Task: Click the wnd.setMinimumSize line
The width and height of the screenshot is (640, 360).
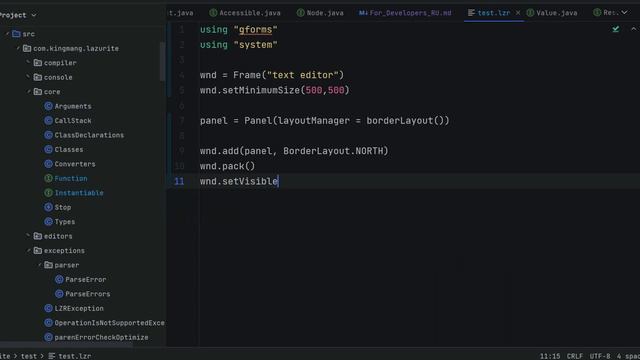Action: (275, 90)
